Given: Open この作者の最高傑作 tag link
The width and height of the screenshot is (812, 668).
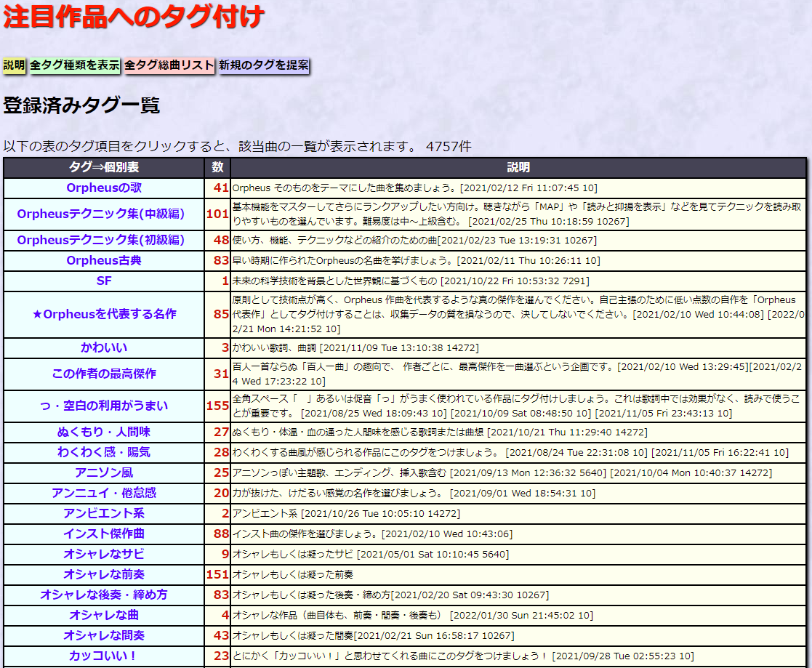Looking at the screenshot, I should 104,374.
